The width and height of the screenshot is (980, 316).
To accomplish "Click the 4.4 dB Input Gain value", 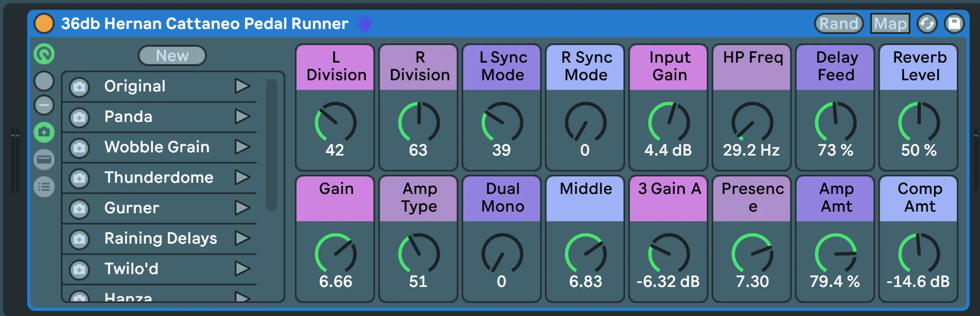I will pyautogui.click(x=668, y=150).
